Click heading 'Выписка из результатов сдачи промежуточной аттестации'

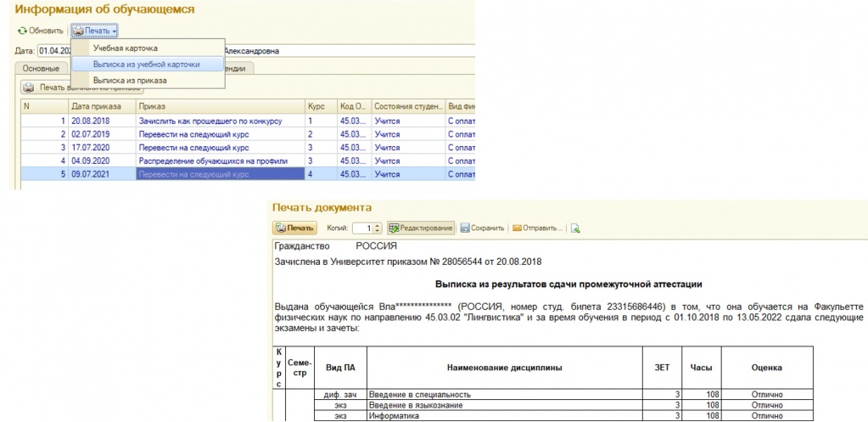tap(568, 284)
